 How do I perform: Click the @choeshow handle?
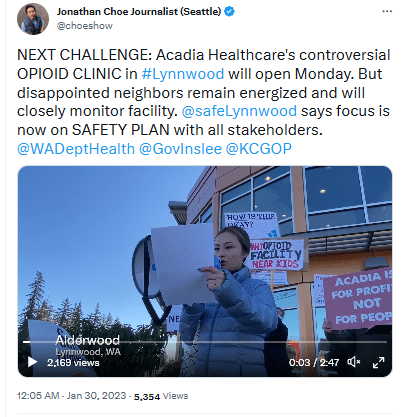coord(85,26)
